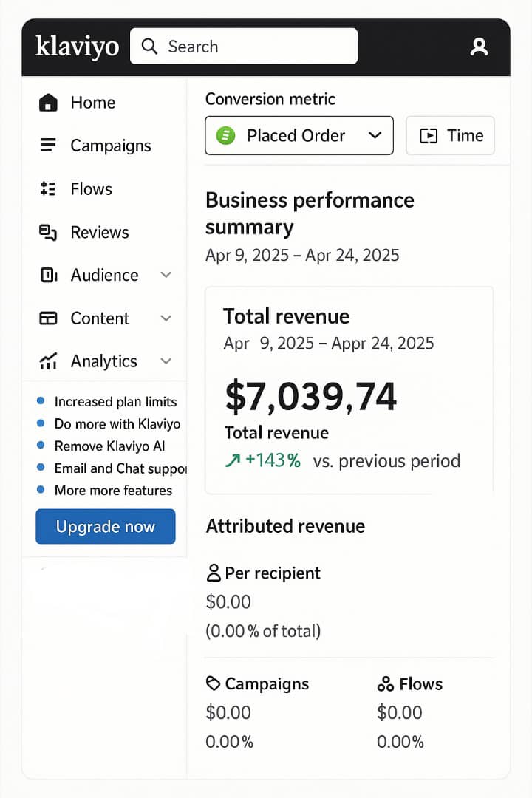
Task: Click the Per recipient label
Action: [x=273, y=573]
